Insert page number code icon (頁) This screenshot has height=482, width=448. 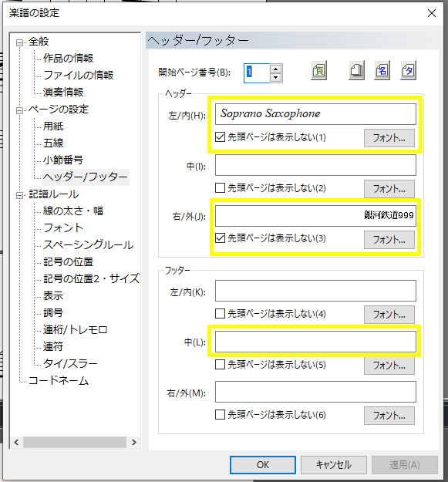click(319, 71)
